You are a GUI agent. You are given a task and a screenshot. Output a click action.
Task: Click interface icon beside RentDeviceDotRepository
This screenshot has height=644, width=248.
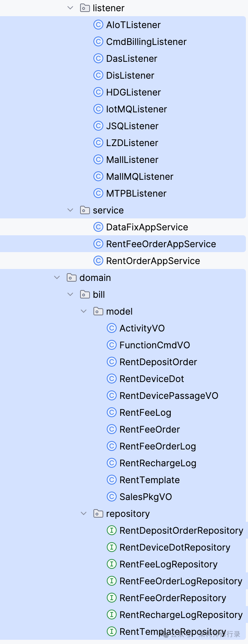click(112, 547)
